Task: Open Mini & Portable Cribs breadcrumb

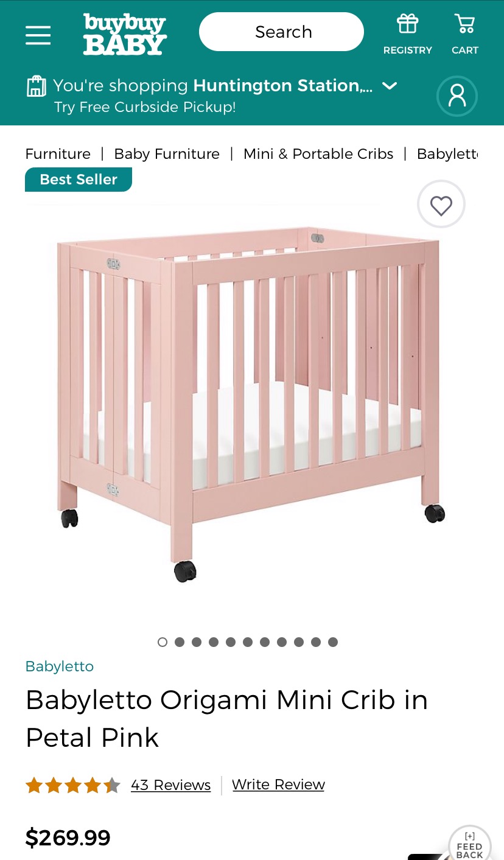Action: click(318, 154)
